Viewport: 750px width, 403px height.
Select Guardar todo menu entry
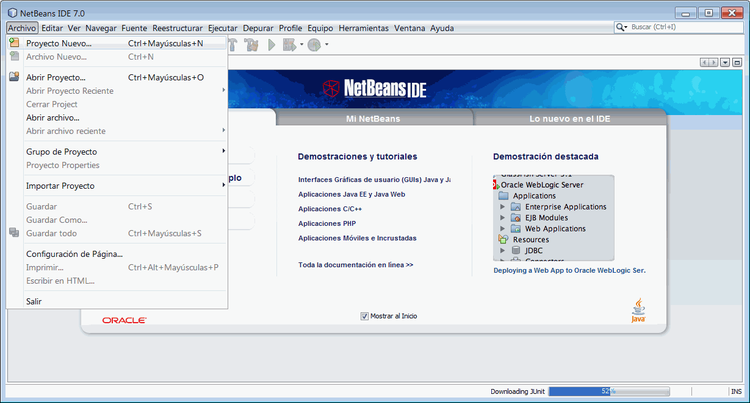(117, 233)
